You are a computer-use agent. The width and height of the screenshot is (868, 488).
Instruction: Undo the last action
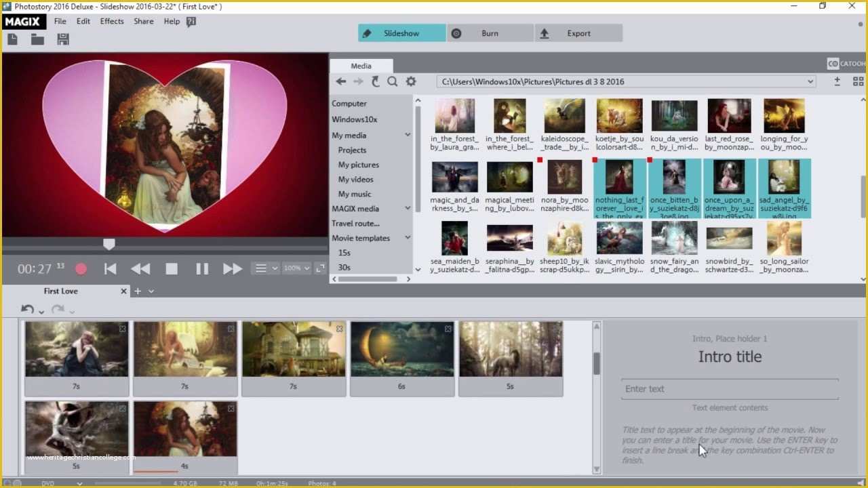click(x=27, y=309)
